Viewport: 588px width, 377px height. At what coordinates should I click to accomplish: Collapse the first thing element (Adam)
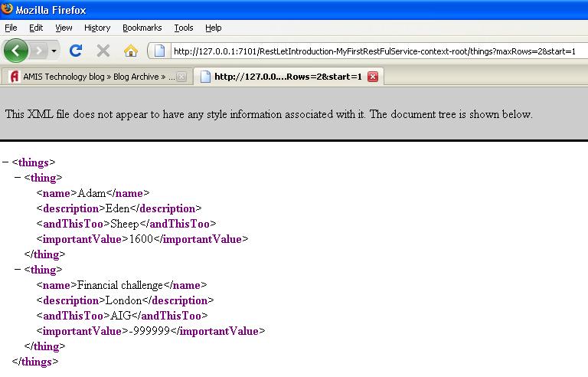(x=18, y=177)
